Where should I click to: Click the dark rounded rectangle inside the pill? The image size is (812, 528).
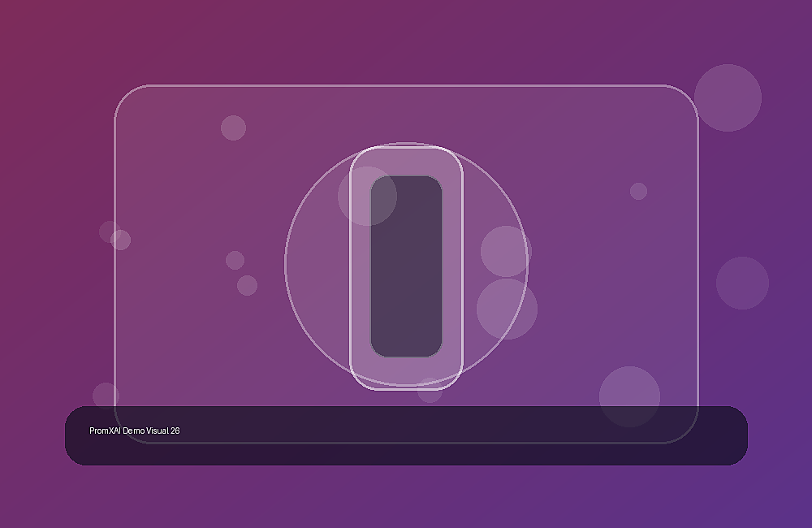click(x=407, y=266)
